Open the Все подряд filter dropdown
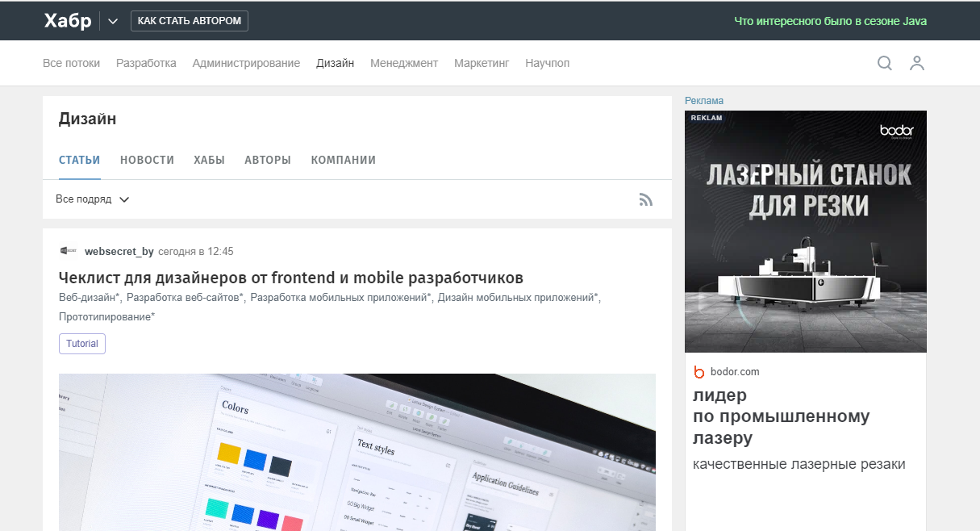Image resolution: width=980 pixels, height=531 pixels. click(93, 199)
